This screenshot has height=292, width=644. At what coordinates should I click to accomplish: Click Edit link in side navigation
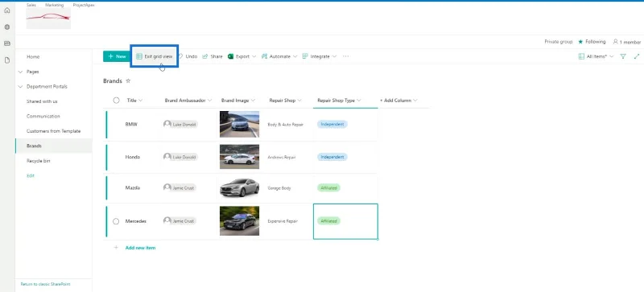[x=31, y=175]
